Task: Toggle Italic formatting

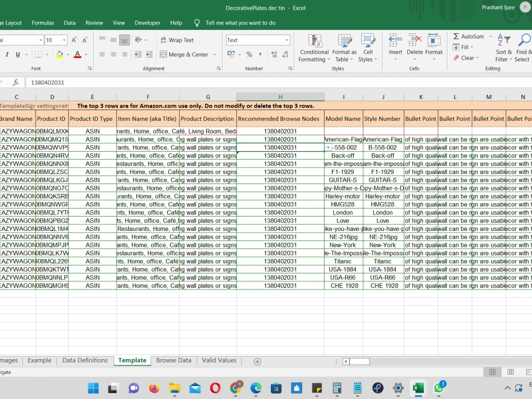Action: 7,54
